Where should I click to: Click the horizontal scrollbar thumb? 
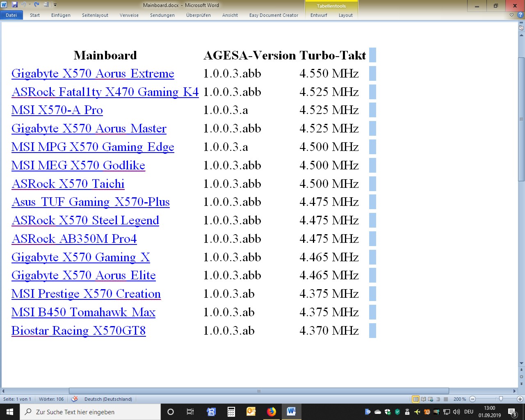pos(259,391)
